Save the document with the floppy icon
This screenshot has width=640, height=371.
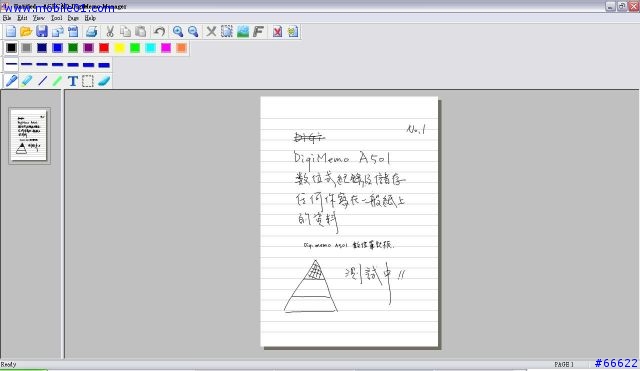[42, 31]
